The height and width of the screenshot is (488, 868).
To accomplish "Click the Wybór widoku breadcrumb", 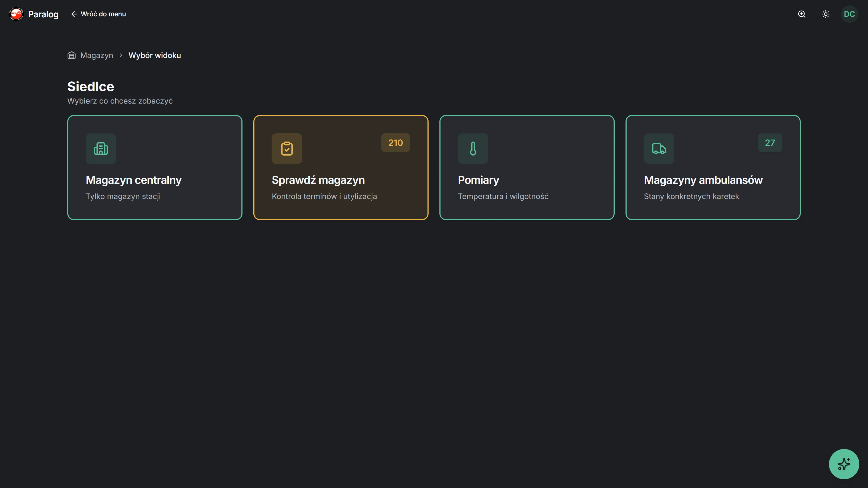I will (x=155, y=55).
